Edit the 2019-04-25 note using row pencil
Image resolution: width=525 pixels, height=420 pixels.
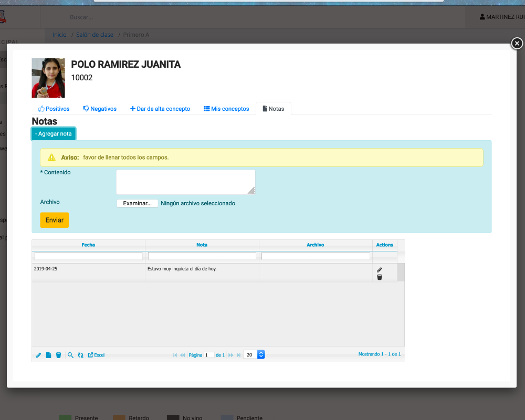[380, 270]
